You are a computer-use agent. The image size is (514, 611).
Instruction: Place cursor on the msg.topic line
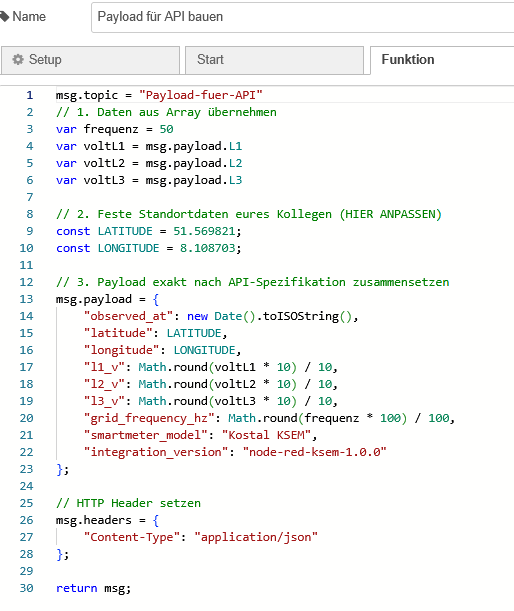(x=159, y=95)
